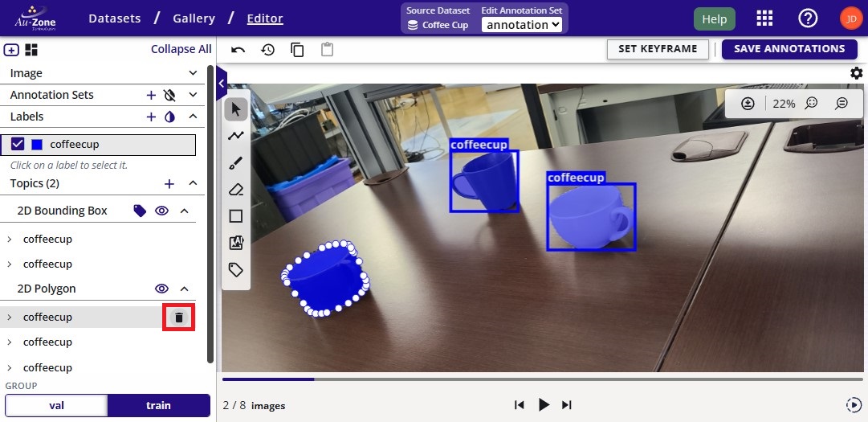Select the eraser tool

(x=236, y=190)
